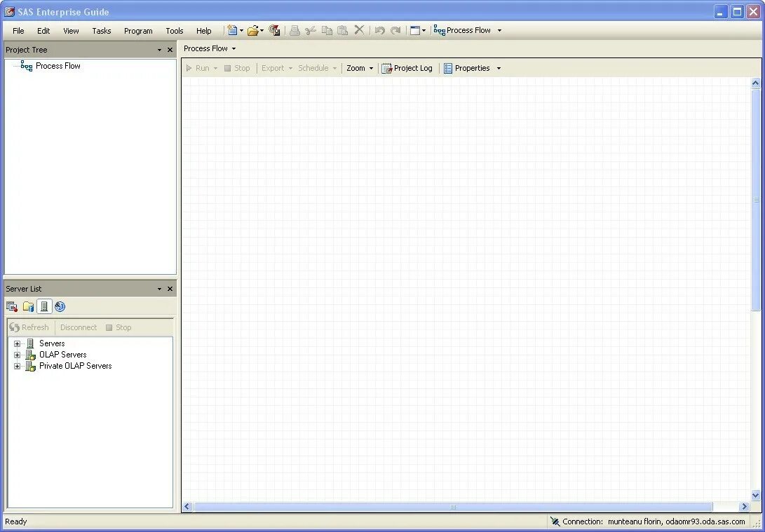
Task: Click Process Flow in the main toolbar
Action: 462,30
